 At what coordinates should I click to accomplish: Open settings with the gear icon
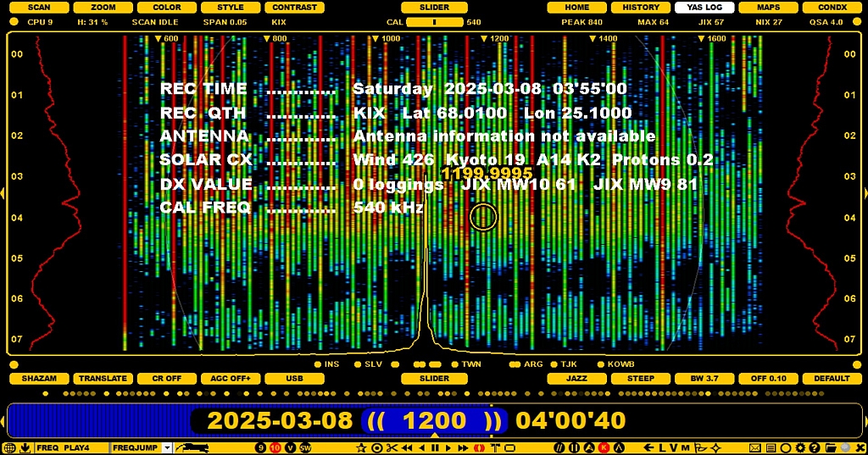(x=799, y=447)
